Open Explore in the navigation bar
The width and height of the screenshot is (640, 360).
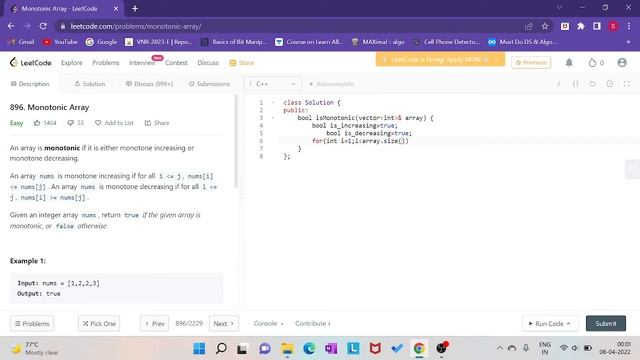72,62
